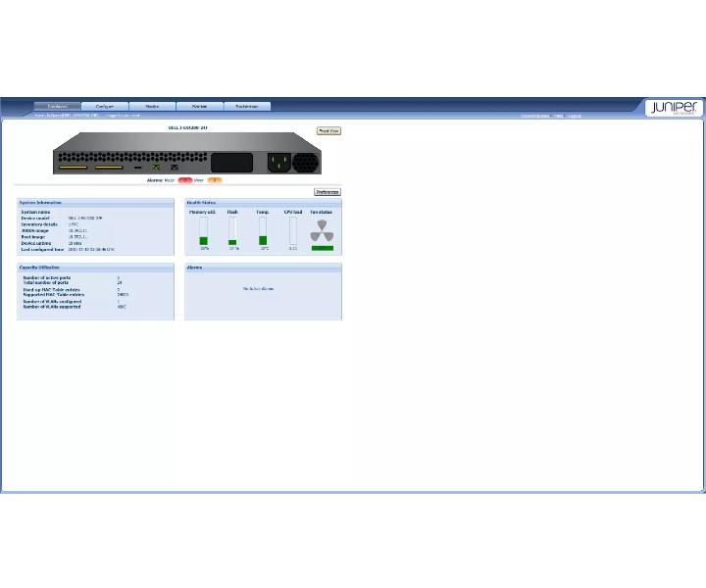Image resolution: width=706 pixels, height=588 pixels.
Task: Open the Dashboard tab
Action: tap(57, 106)
